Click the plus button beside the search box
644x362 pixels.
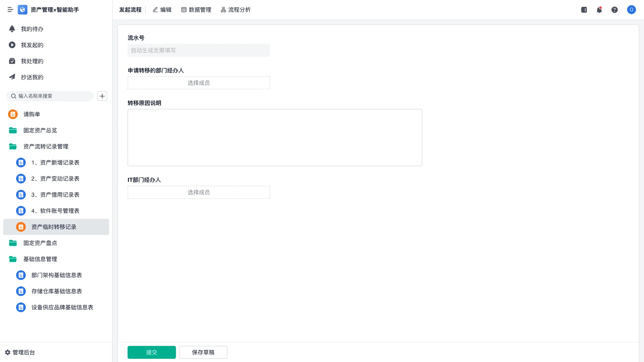pyautogui.click(x=102, y=96)
